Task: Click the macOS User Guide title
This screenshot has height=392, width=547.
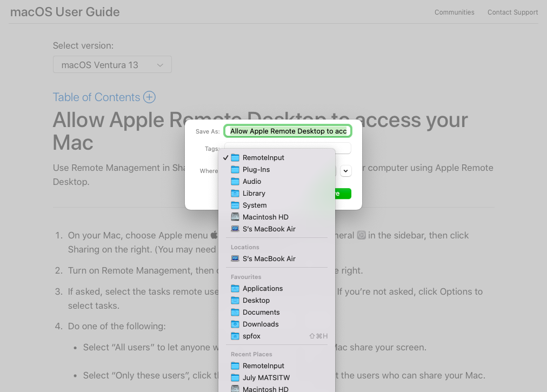Action: (65, 12)
